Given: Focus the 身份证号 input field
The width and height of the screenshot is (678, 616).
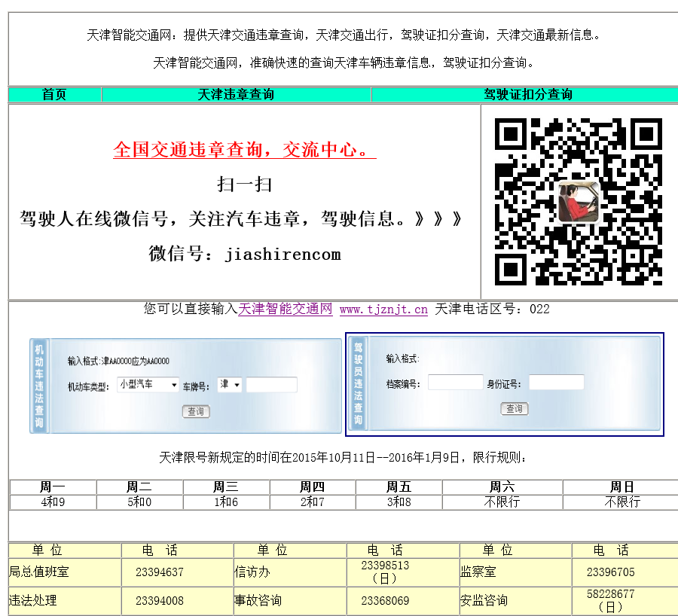Looking at the screenshot, I should click(x=557, y=383).
